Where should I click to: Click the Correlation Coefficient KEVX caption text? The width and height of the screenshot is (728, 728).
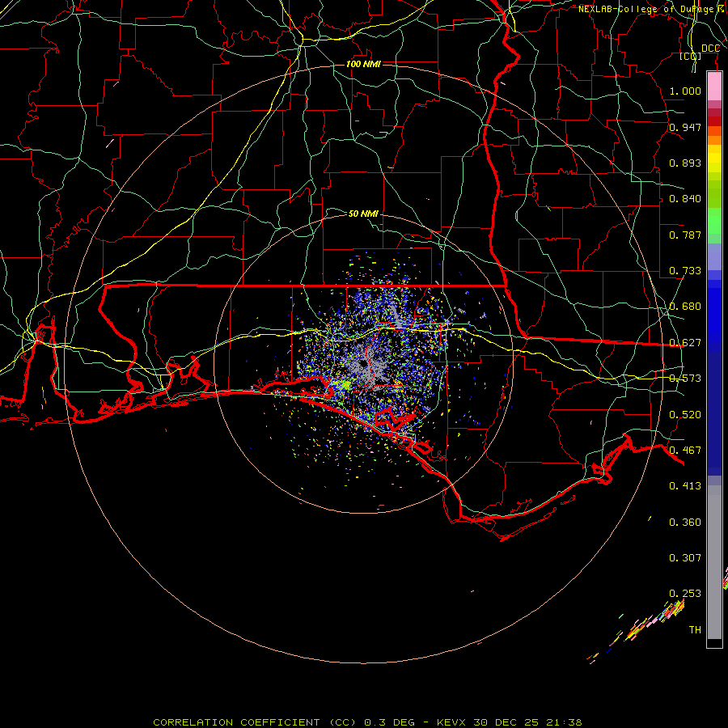click(367, 722)
